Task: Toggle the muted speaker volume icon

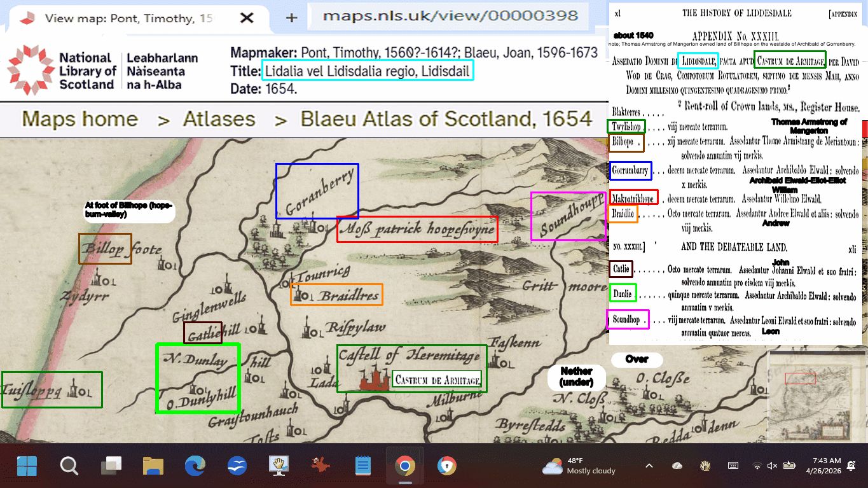Action: click(x=772, y=466)
